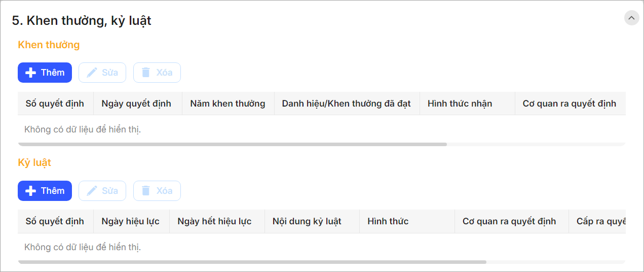Click the pencil Sửa icon under Khen thưởng
Viewport: 644px width, 272px height.
(x=92, y=73)
